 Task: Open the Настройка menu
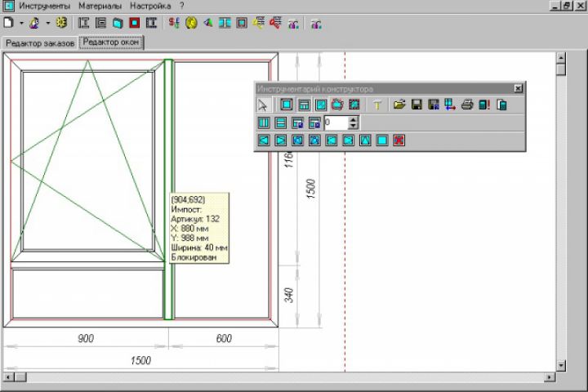coord(150,6)
